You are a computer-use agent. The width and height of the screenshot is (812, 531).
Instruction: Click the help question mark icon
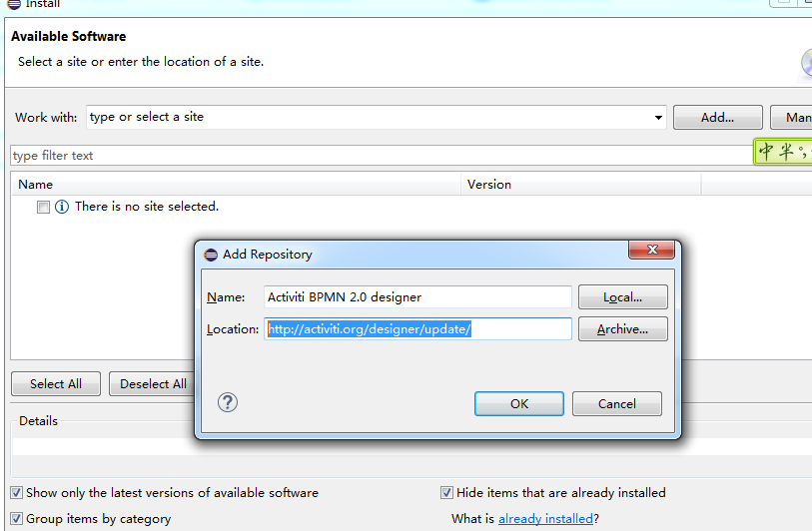pos(228,402)
